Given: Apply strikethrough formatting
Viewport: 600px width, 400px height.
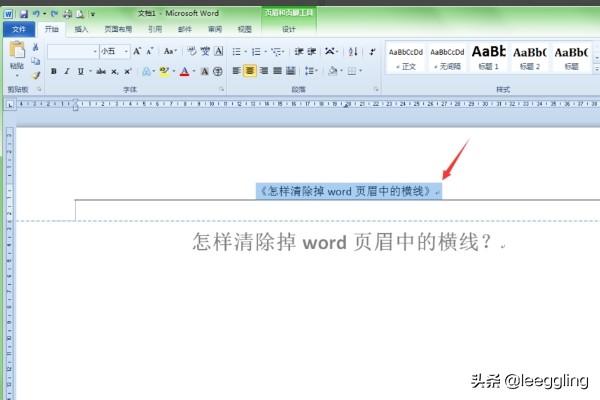Looking at the screenshot, I should tap(101, 71).
